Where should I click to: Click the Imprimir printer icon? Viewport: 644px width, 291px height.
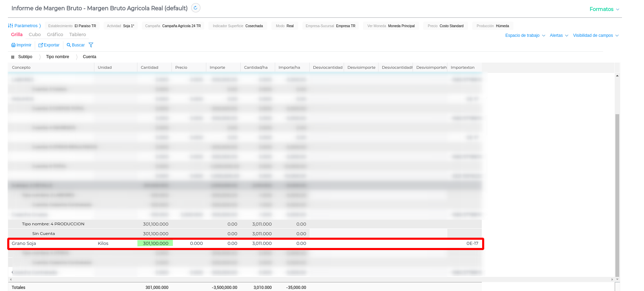click(13, 45)
